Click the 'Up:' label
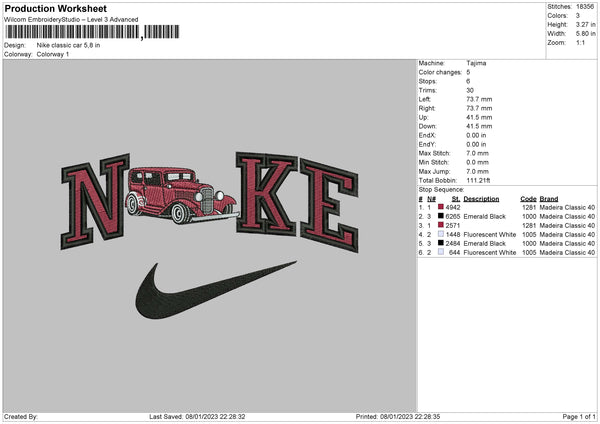Viewport: 600px width, 424px height. click(x=423, y=117)
